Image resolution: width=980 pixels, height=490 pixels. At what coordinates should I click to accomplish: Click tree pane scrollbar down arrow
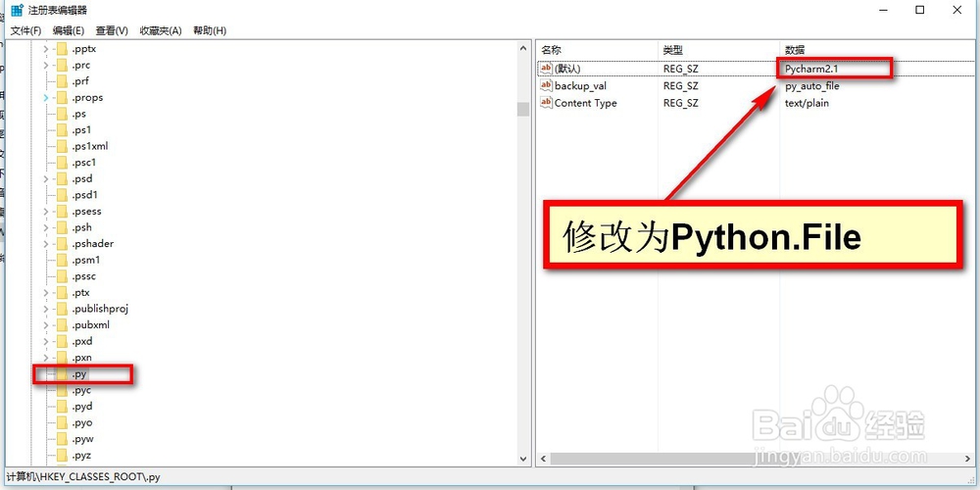coord(523,458)
